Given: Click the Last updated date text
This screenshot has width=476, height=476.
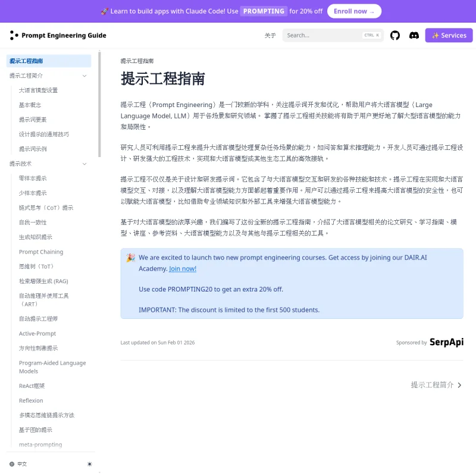Looking at the screenshot, I should (158, 343).
